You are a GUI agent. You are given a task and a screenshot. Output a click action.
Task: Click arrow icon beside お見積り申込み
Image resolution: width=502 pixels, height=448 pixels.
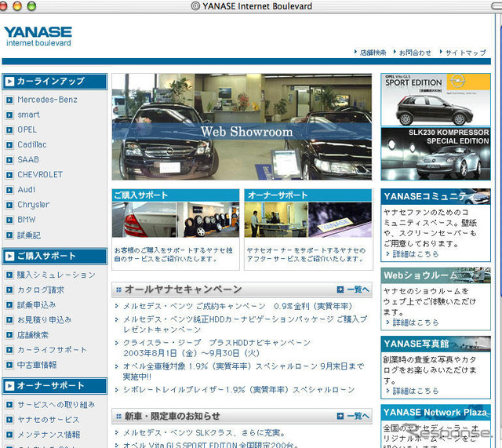(x=9, y=320)
